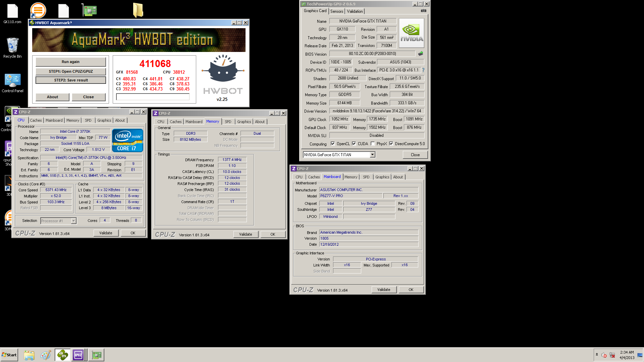This screenshot has width=644, height=362.
Task: Click Validate in the CPU tab window
Action: coord(106,233)
